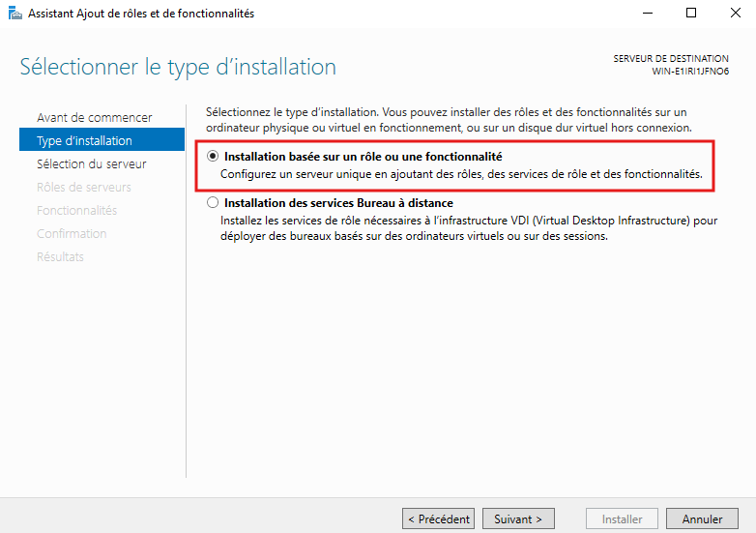Image resolution: width=756 pixels, height=533 pixels.
Task: Go back with the Précédent button
Action: pos(439,518)
